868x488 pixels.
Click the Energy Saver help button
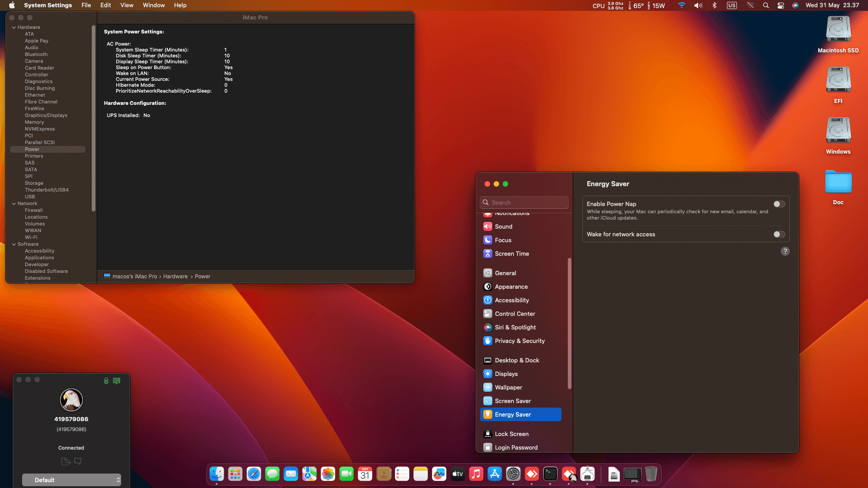pyautogui.click(x=785, y=252)
